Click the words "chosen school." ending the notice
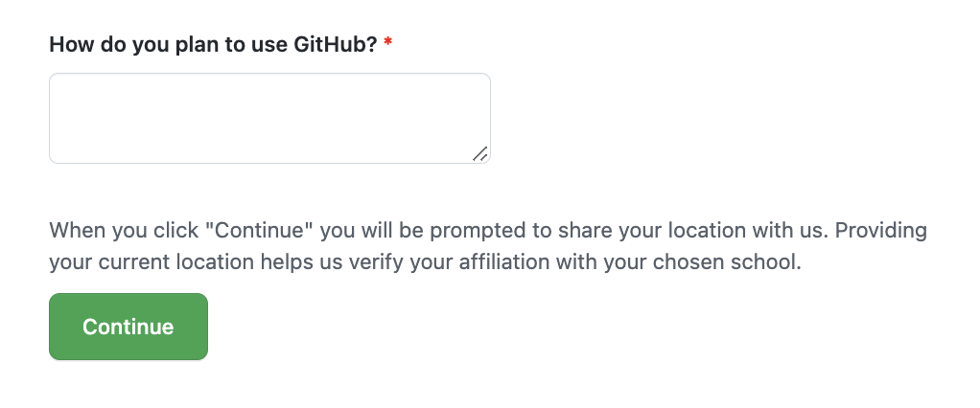 click(727, 262)
